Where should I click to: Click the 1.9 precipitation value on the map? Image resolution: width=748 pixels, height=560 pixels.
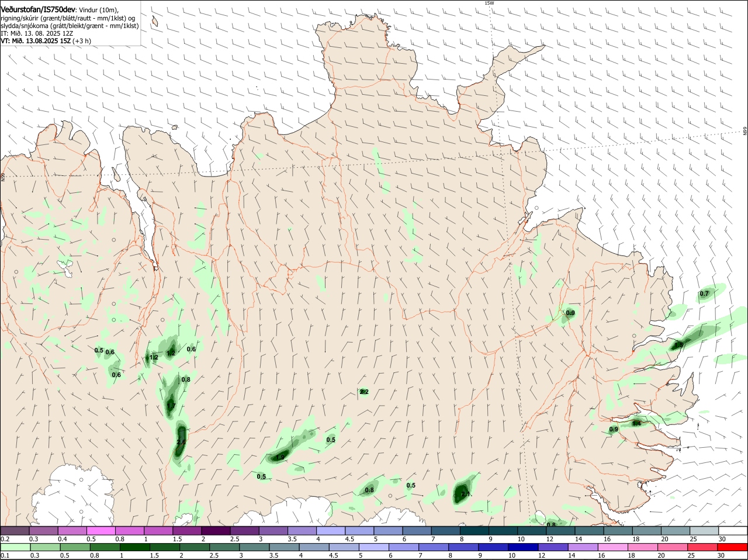click(x=280, y=458)
